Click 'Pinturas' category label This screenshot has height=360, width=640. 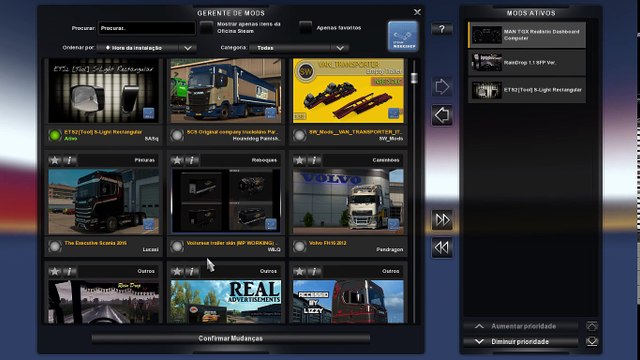[144, 160]
